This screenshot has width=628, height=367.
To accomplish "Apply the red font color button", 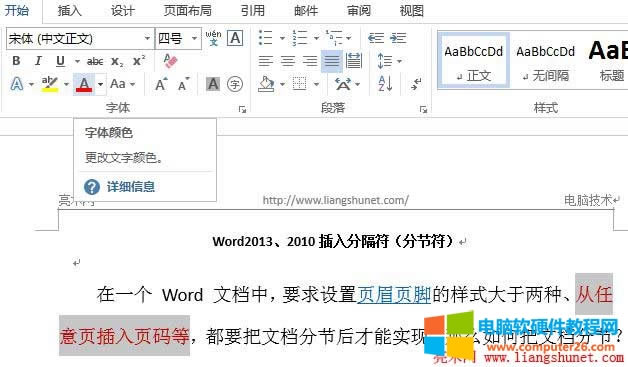I will (84, 84).
